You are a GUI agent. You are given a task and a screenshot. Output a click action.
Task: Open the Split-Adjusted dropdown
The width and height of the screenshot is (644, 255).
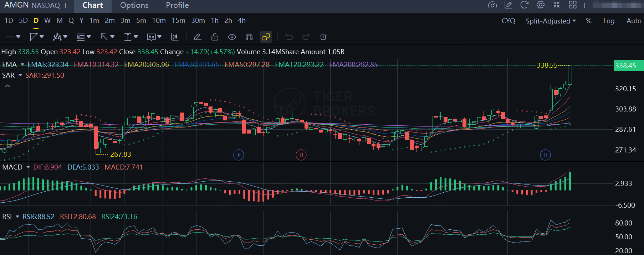pyautogui.click(x=551, y=21)
